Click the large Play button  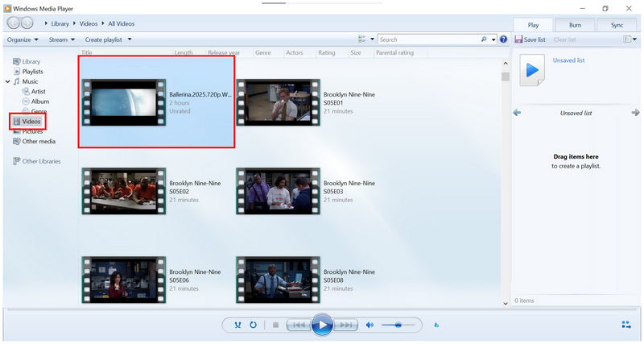click(322, 325)
